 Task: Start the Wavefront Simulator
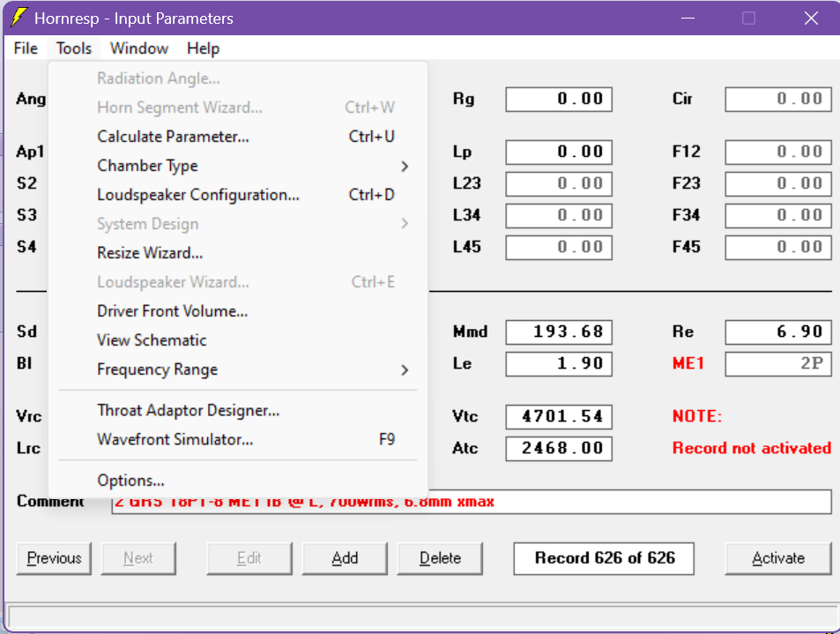click(238, 439)
